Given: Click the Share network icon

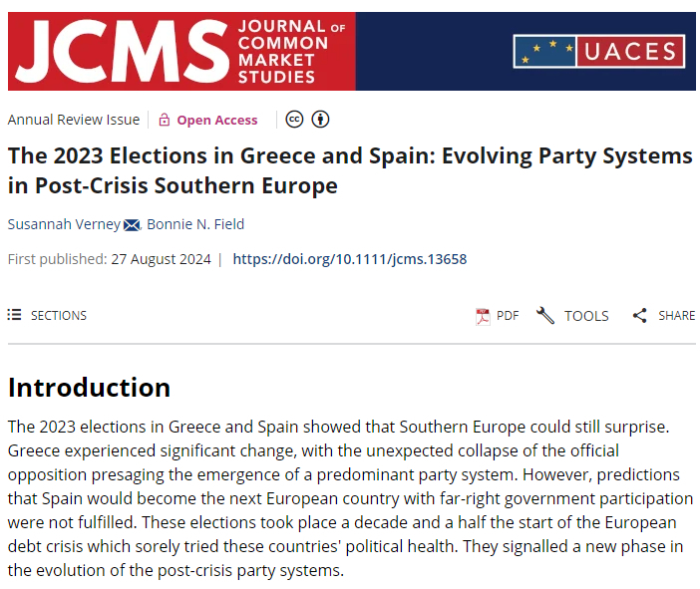Looking at the screenshot, I should [640, 316].
